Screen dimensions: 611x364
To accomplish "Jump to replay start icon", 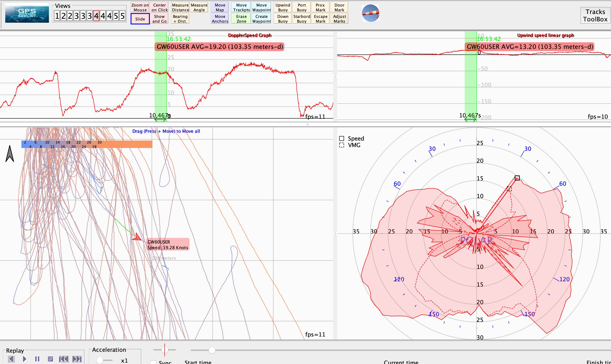I will tap(64, 359).
